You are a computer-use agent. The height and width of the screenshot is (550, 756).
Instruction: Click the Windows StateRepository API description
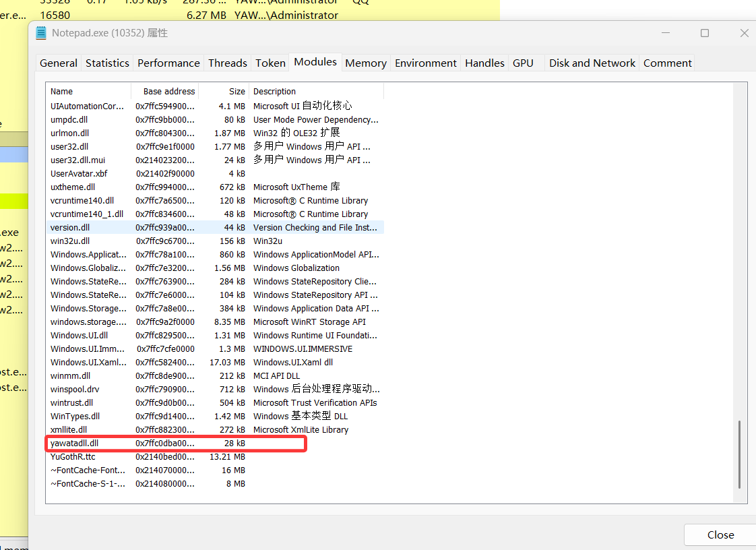click(315, 295)
